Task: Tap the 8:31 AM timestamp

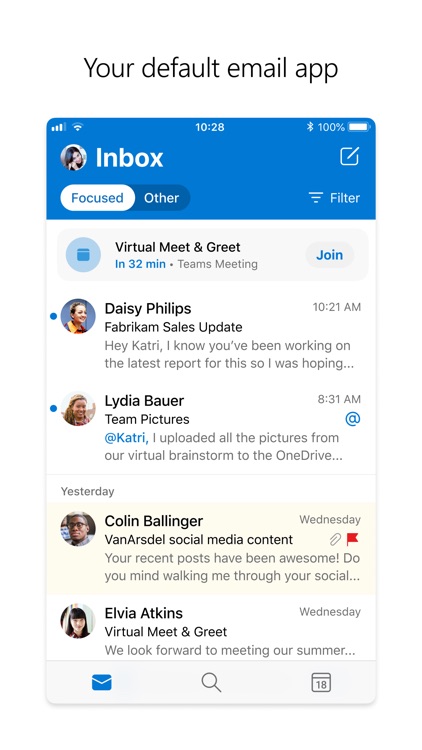Action: [339, 399]
